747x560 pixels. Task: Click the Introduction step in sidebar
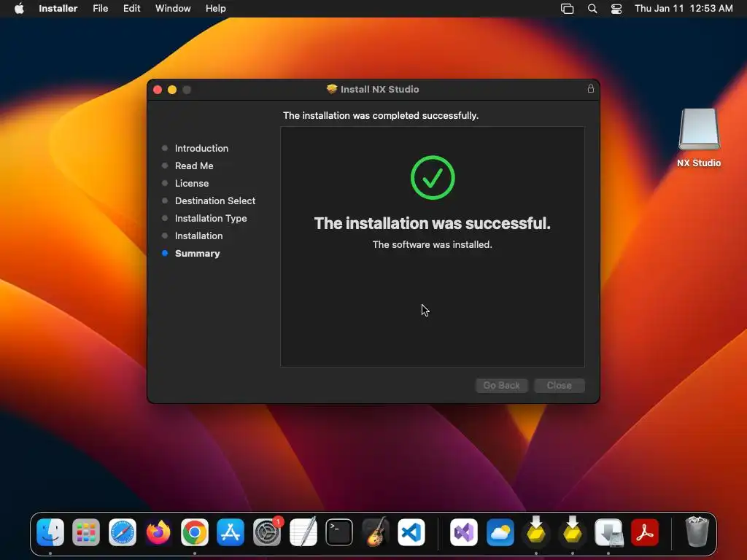pyautogui.click(x=201, y=148)
